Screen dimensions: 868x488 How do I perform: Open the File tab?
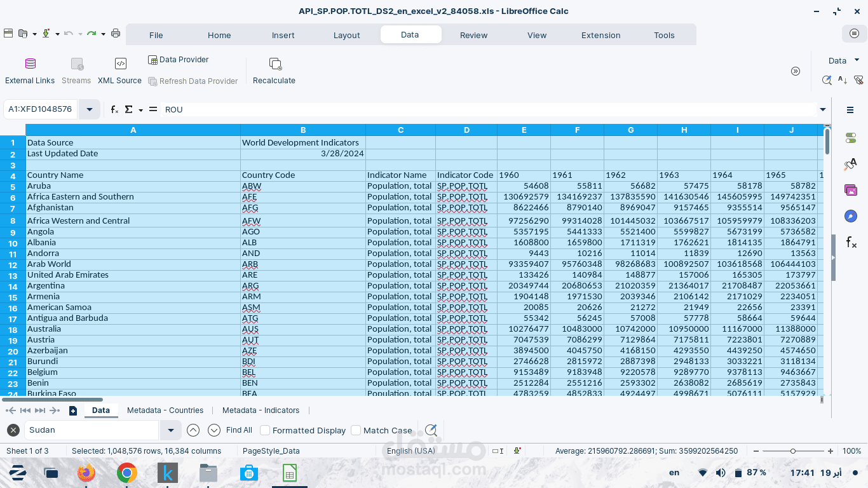click(x=156, y=35)
